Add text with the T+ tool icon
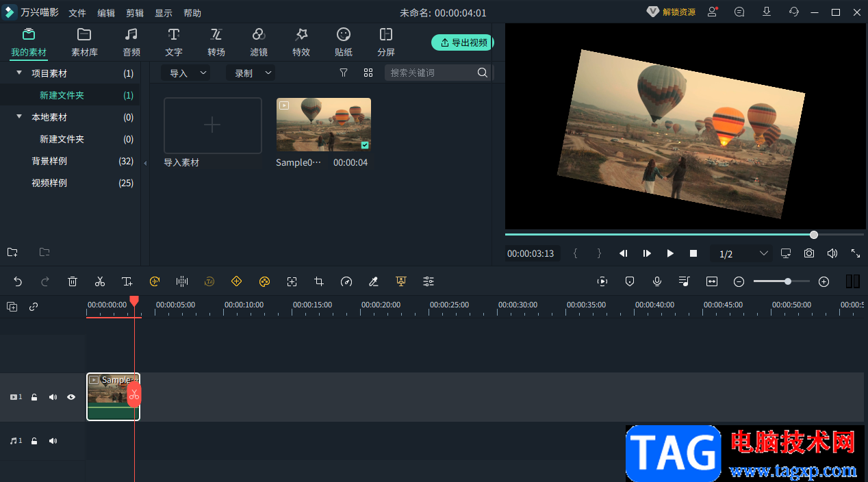This screenshot has height=482, width=868. 127,281
